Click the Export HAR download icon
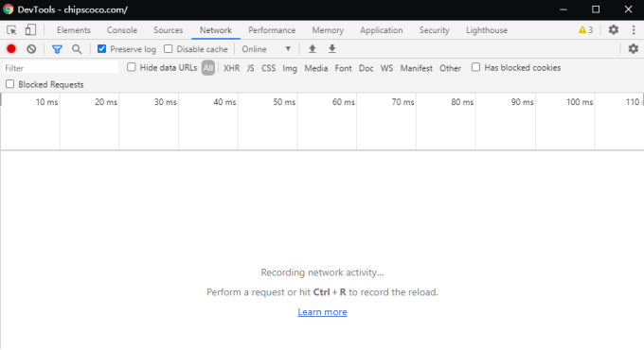Screen dimensions: 644x350 [x=332, y=49]
